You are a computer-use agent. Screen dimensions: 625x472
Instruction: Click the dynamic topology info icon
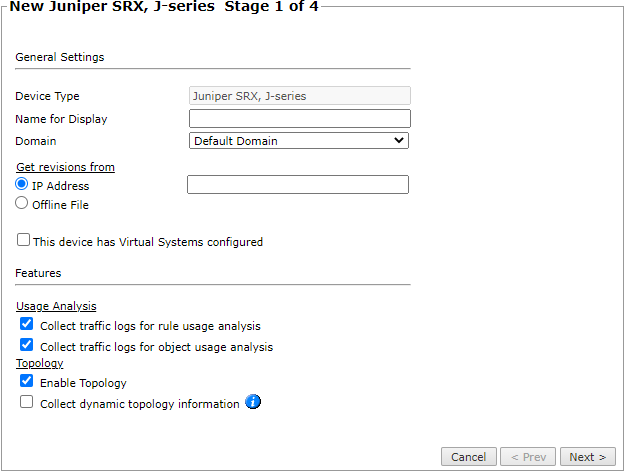(253, 403)
